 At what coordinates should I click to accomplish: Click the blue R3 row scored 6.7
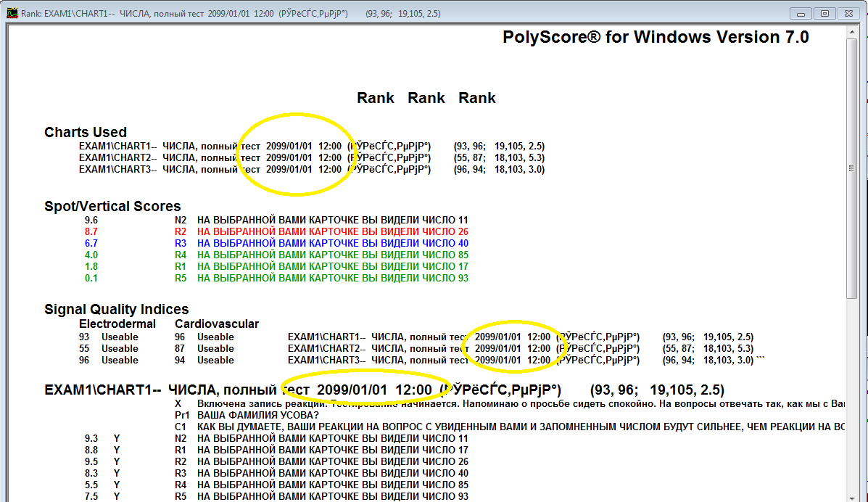coord(276,243)
